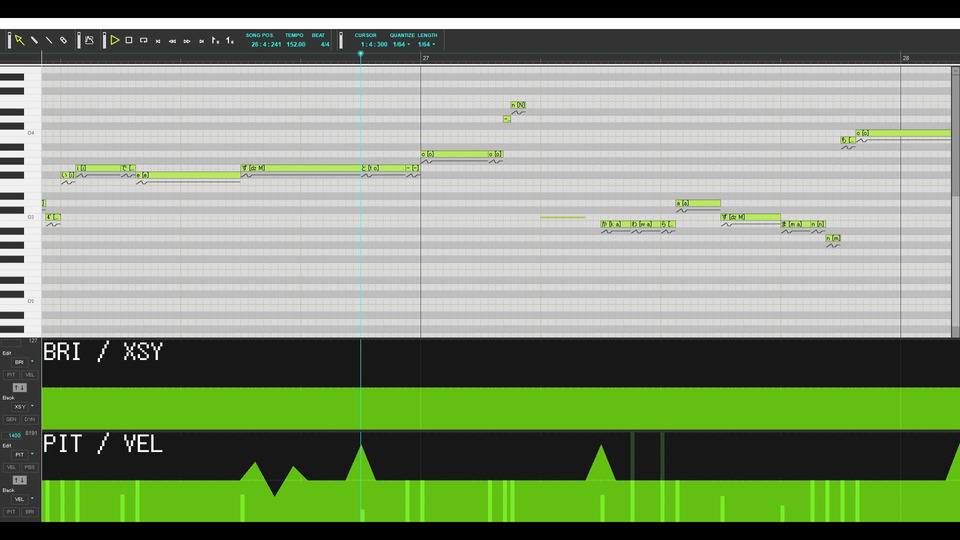Start playback with the Play button
Image resolution: width=960 pixels, height=540 pixels.
pyautogui.click(x=114, y=40)
